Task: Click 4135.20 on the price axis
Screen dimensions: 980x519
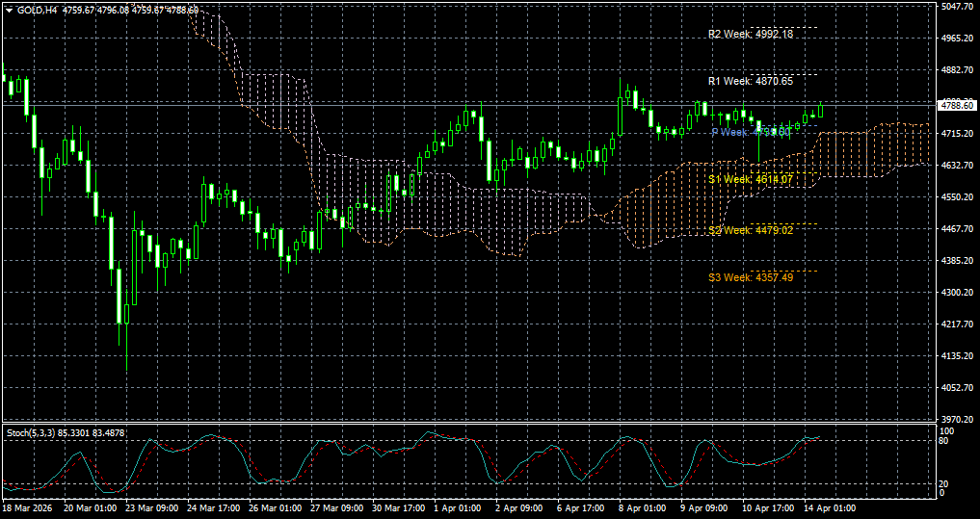Action: click(958, 356)
